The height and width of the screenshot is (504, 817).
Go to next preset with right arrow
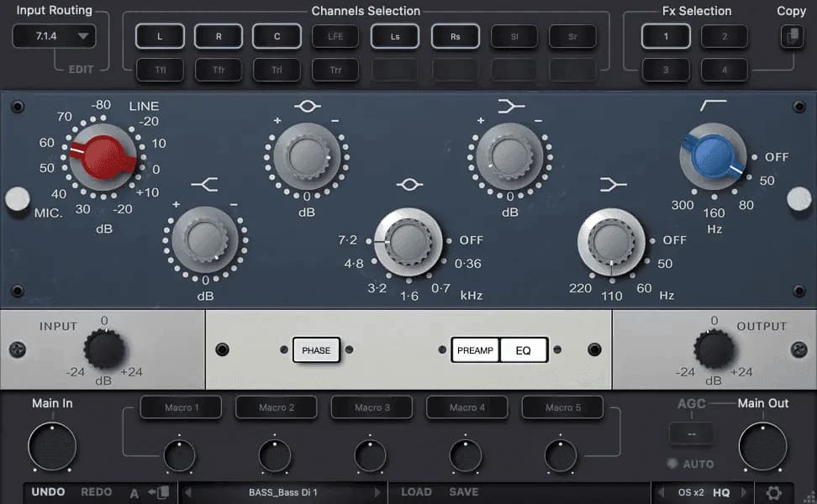[377, 493]
